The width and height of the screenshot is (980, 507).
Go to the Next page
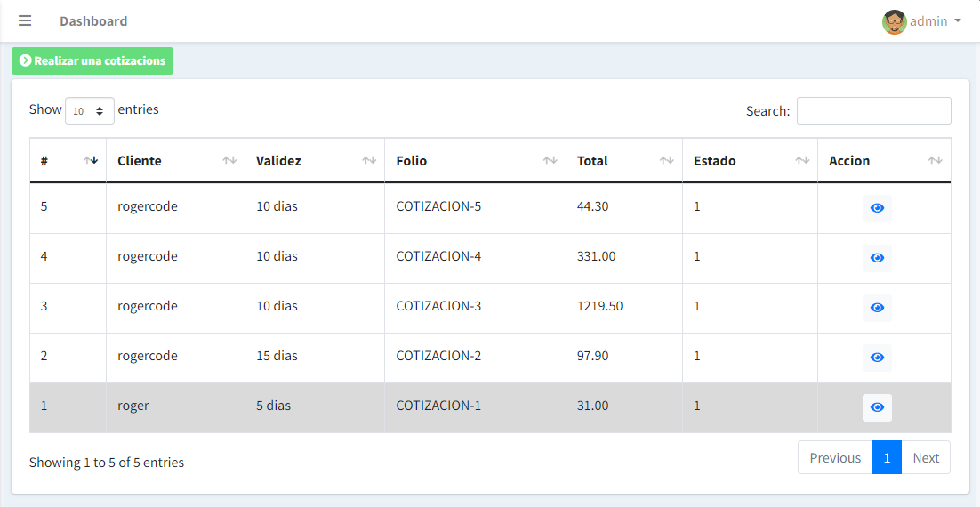[x=926, y=457]
